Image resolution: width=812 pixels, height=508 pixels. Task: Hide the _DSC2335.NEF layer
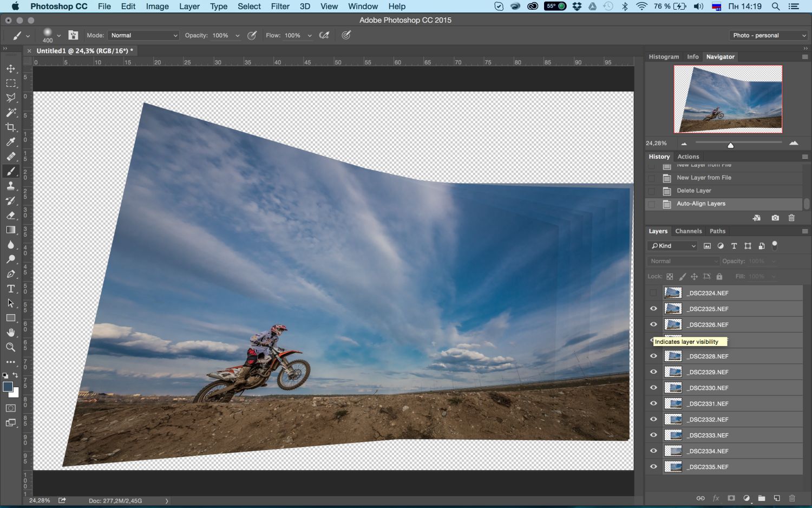pyautogui.click(x=653, y=467)
